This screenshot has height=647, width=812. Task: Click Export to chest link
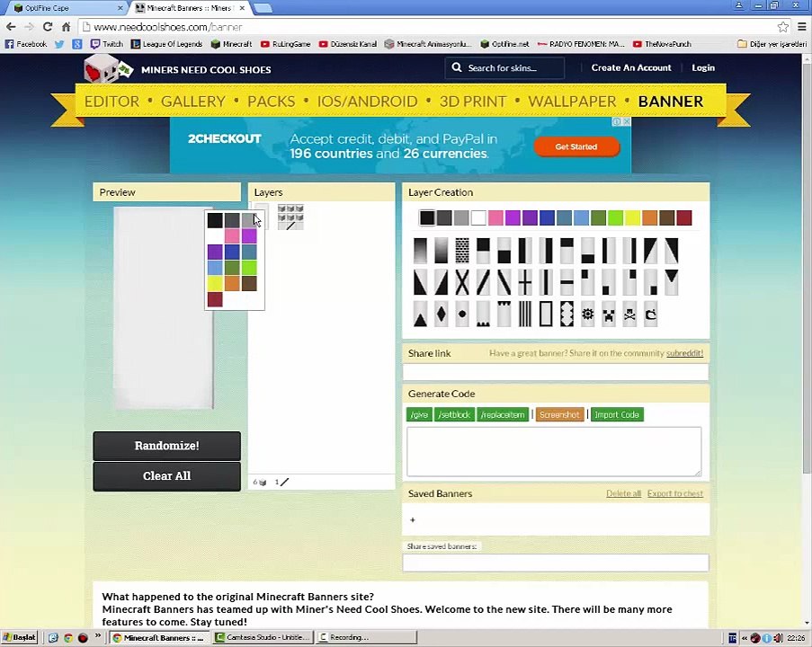click(x=675, y=493)
